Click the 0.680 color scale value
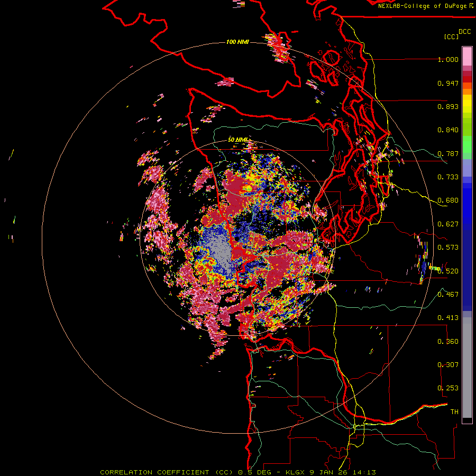476x476 pixels. click(x=448, y=200)
